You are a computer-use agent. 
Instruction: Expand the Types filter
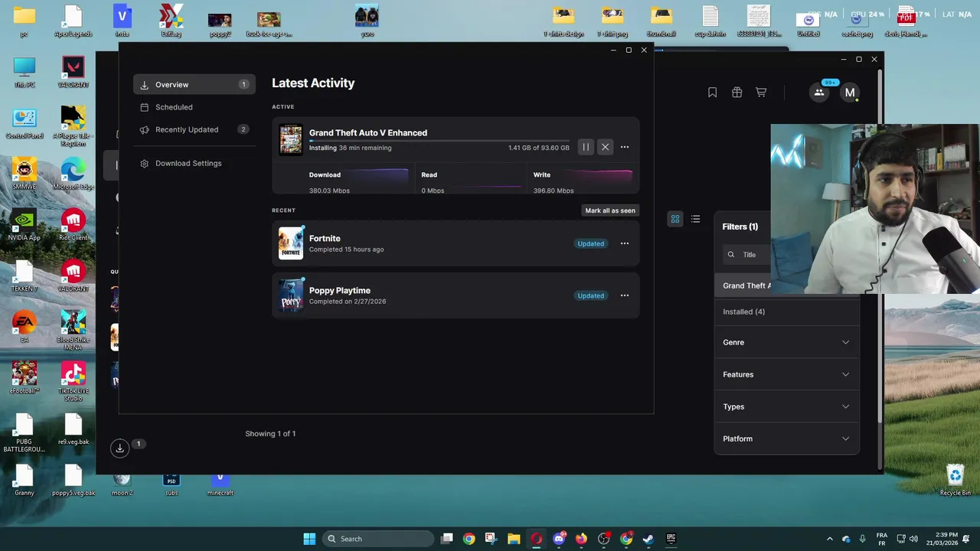click(786, 406)
